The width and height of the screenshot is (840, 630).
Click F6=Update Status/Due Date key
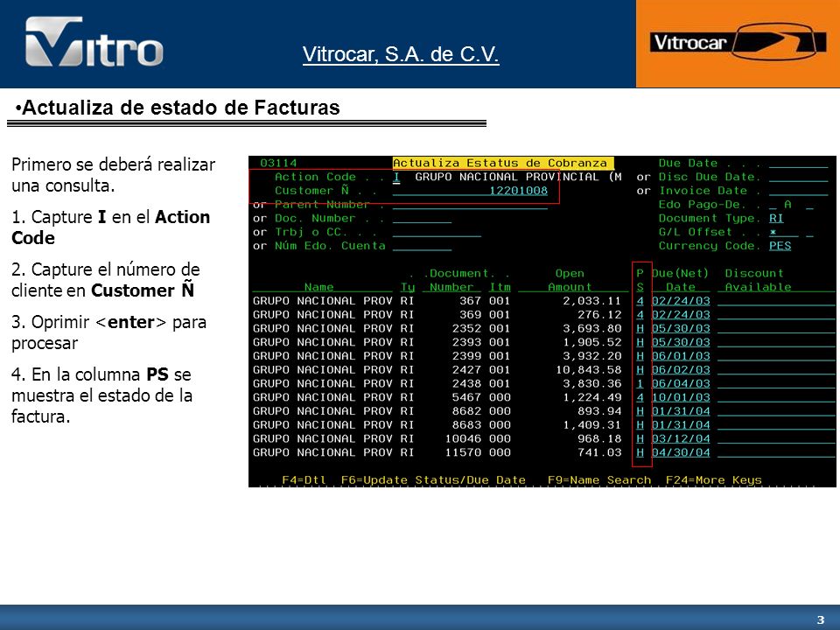[x=433, y=480]
